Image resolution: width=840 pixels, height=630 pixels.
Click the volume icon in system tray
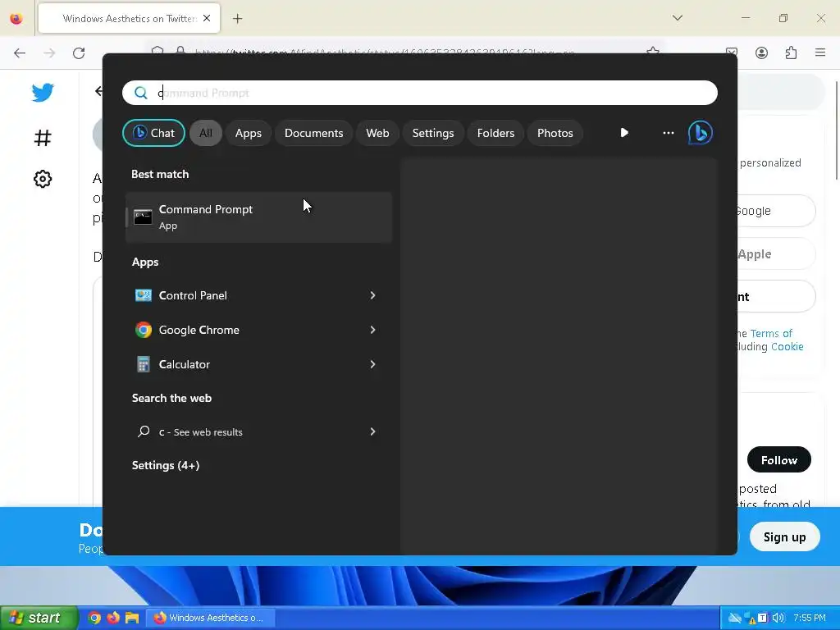click(x=778, y=619)
